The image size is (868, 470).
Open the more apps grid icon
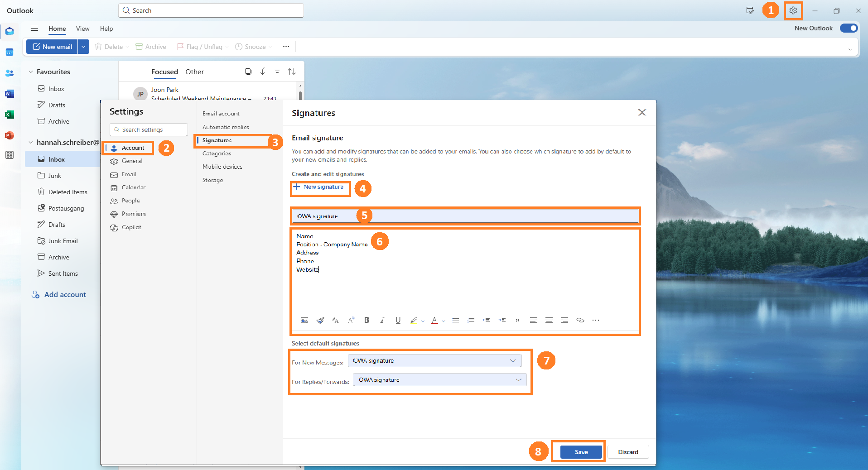point(10,155)
